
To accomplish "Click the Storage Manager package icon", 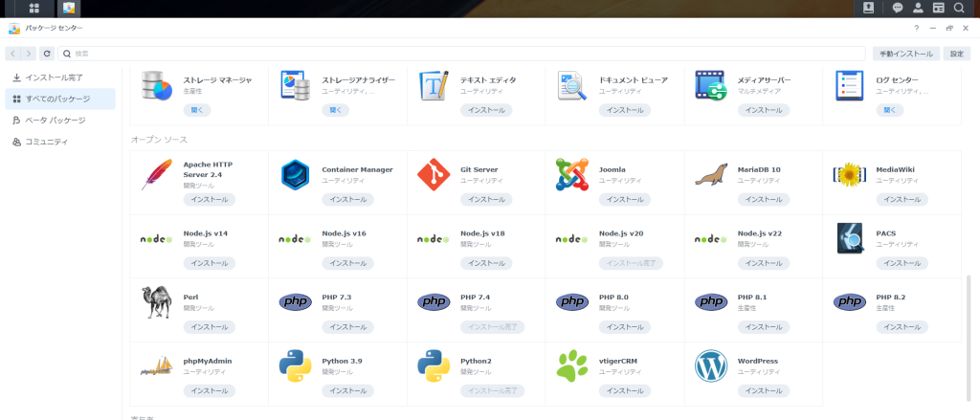I will [156, 85].
